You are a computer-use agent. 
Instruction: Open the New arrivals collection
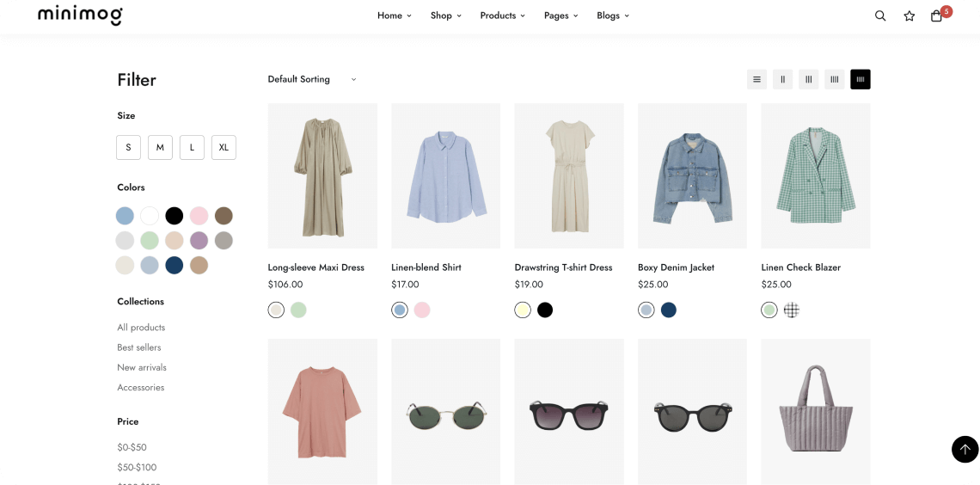click(142, 367)
